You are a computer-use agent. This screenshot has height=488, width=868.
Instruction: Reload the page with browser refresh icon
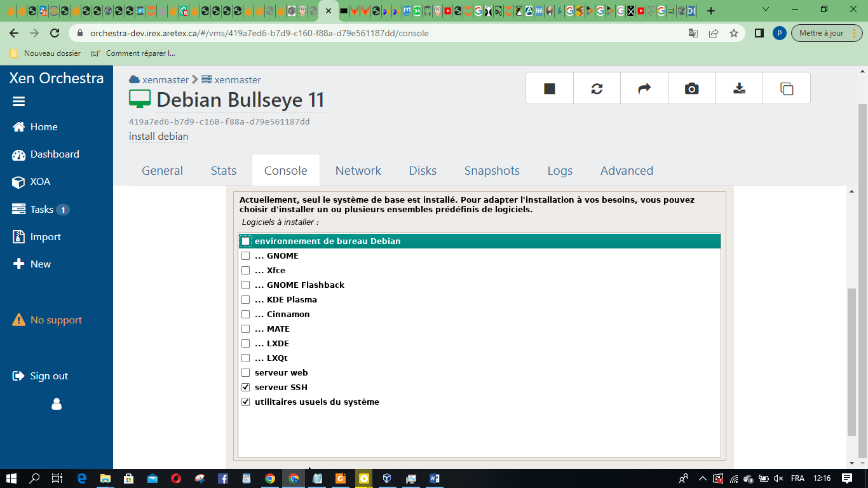[x=55, y=33]
